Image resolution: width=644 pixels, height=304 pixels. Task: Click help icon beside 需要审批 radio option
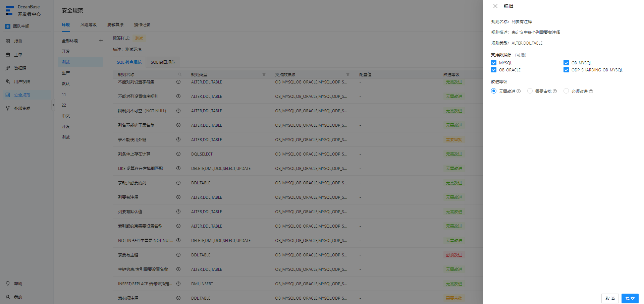555,91
